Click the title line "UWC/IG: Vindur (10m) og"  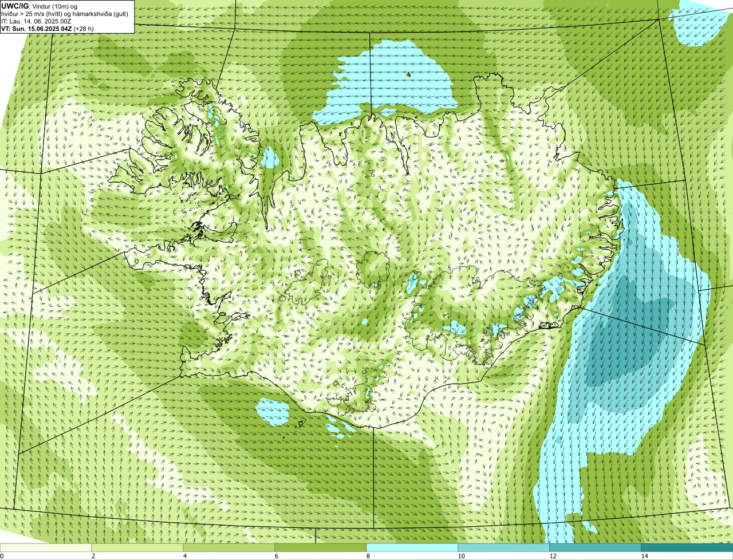tap(39, 6)
